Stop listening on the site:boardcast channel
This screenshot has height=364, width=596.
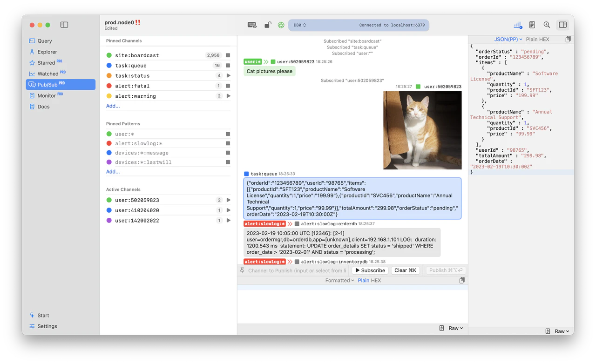click(227, 55)
